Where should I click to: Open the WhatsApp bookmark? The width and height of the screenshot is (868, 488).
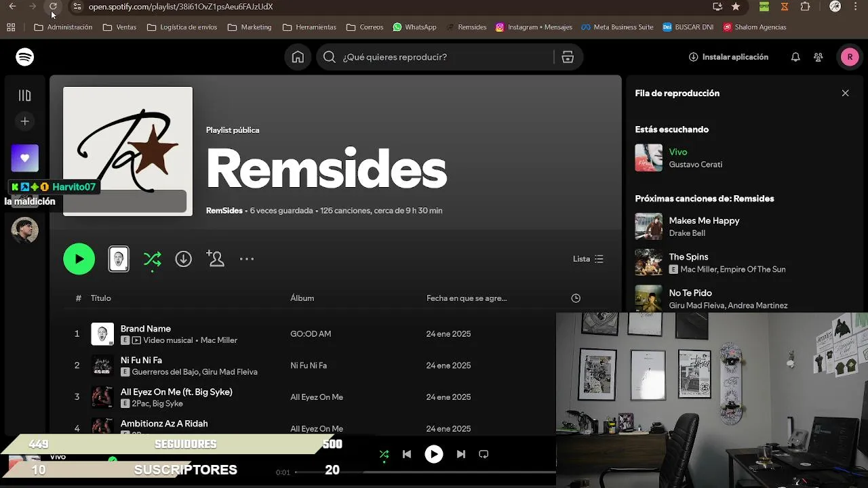[x=414, y=27]
